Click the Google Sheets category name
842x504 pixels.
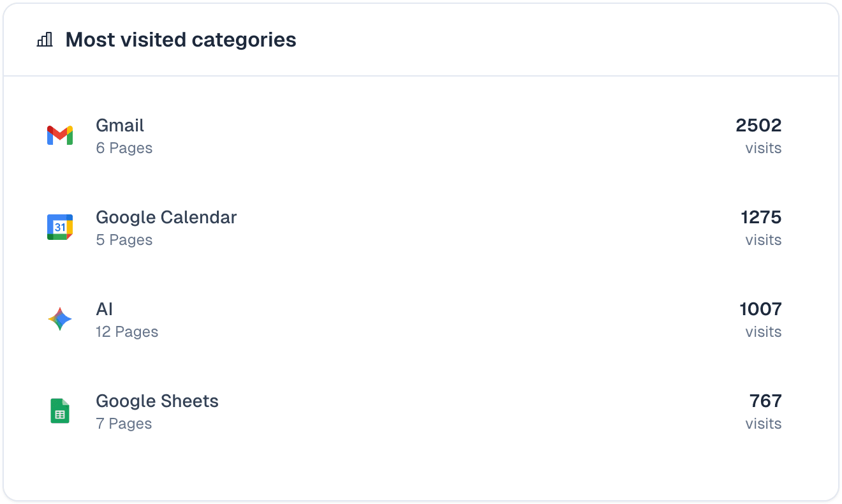pyautogui.click(x=157, y=401)
